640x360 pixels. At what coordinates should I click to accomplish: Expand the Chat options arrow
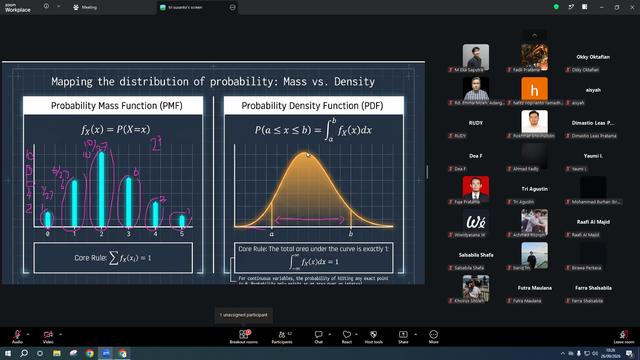tap(329, 334)
